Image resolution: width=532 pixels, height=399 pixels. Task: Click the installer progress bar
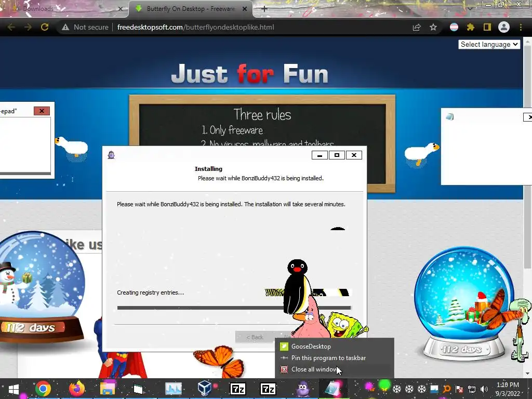pyautogui.click(x=234, y=308)
